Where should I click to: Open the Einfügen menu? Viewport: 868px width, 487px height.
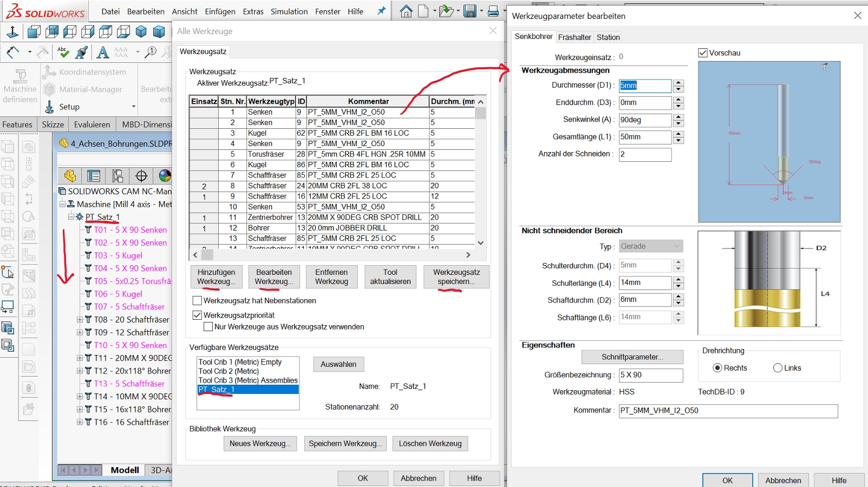coord(220,11)
